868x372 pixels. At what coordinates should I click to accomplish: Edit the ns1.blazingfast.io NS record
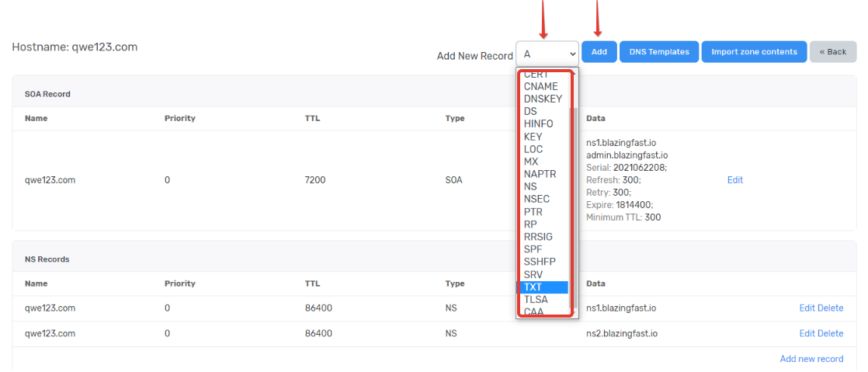pyautogui.click(x=807, y=308)
